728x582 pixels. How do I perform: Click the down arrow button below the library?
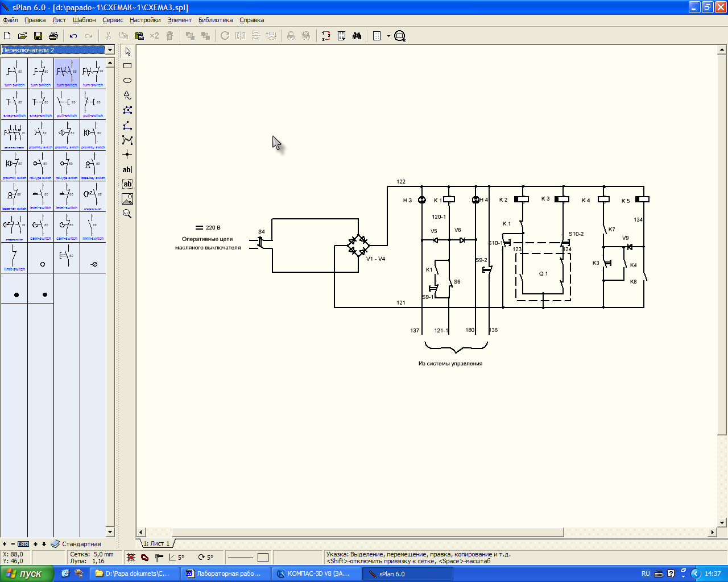44,544
